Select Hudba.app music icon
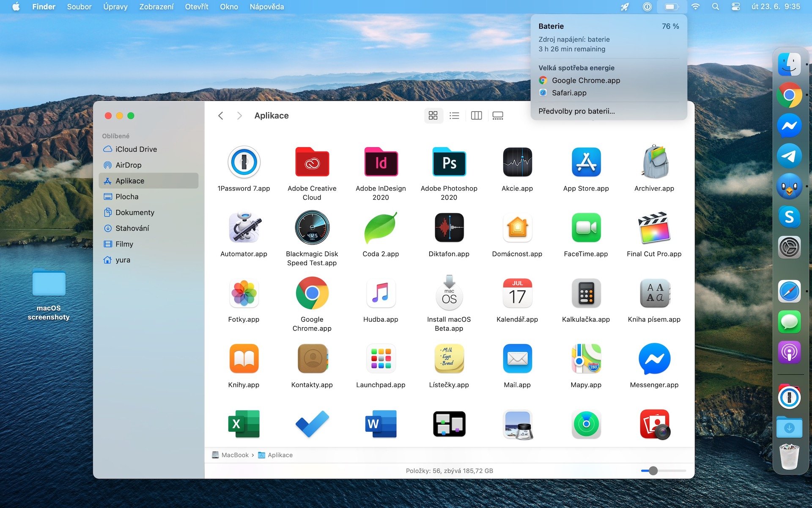812x508 pixels. click(381, 293)
